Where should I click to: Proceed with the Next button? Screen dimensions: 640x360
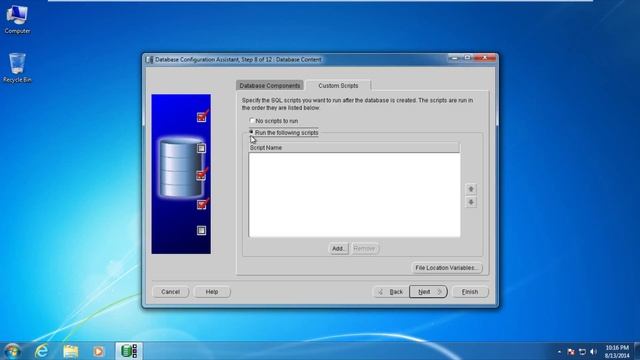tap(428, 292)
